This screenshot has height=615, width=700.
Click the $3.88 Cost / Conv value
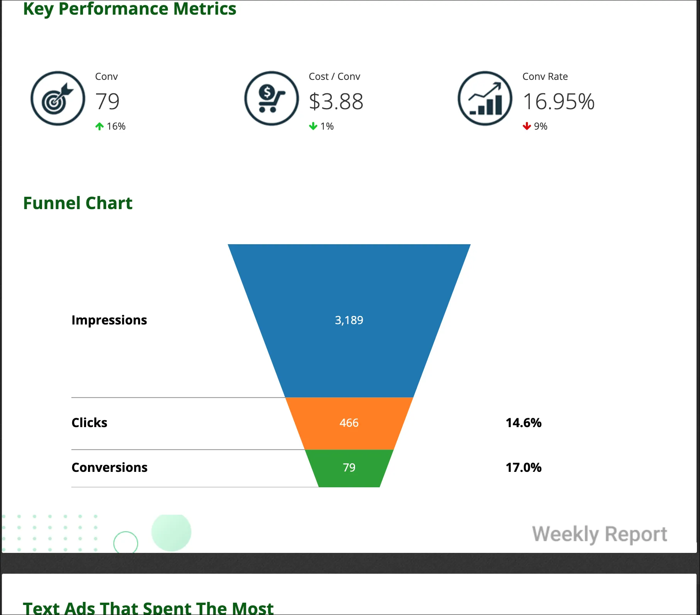click(336, 101)
